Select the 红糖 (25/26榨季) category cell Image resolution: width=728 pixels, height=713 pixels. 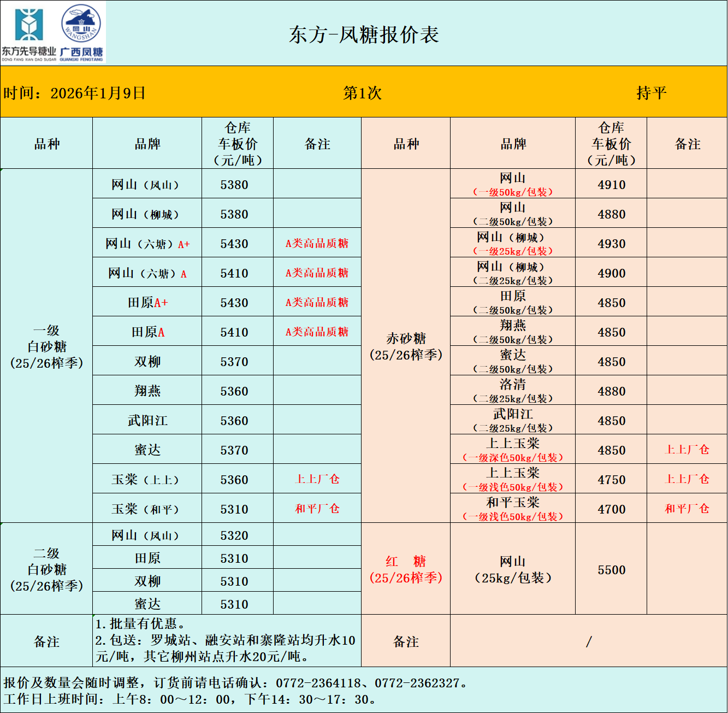tap(406, 569)
